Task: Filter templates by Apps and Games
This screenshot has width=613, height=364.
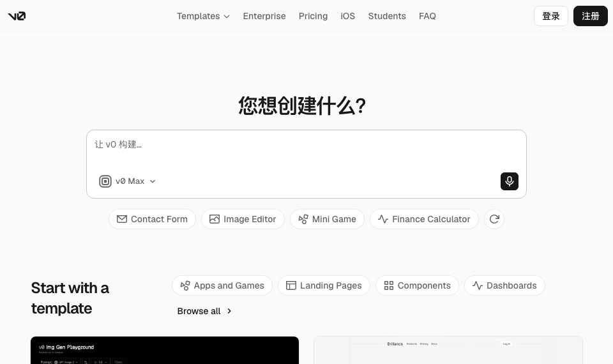Action: [222, 286]
